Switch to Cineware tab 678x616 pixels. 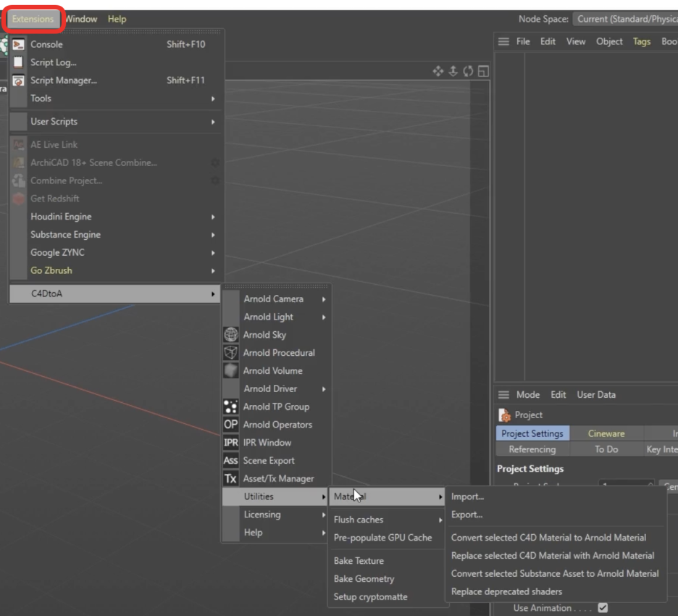coord(606,433)
